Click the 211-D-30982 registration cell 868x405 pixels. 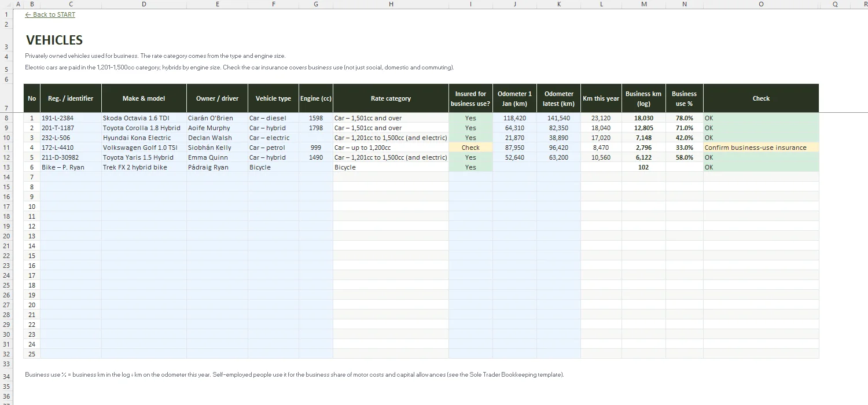click(71, 157)
